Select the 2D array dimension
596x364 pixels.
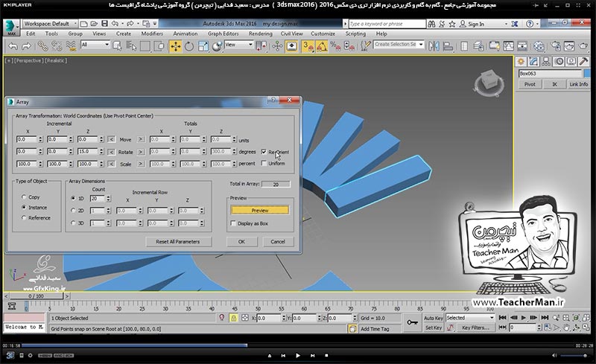[x=73, y=211]
